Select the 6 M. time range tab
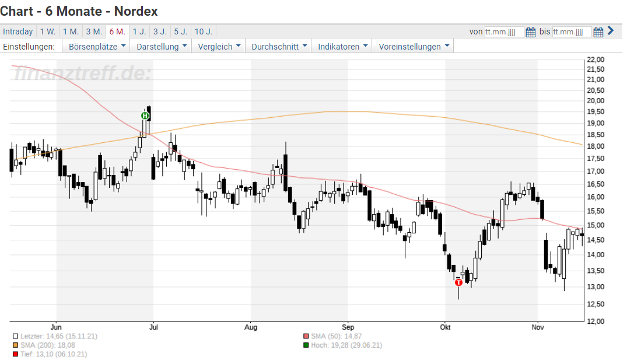The width and height of the screenshot is (627, 364). tap(118, 32)
